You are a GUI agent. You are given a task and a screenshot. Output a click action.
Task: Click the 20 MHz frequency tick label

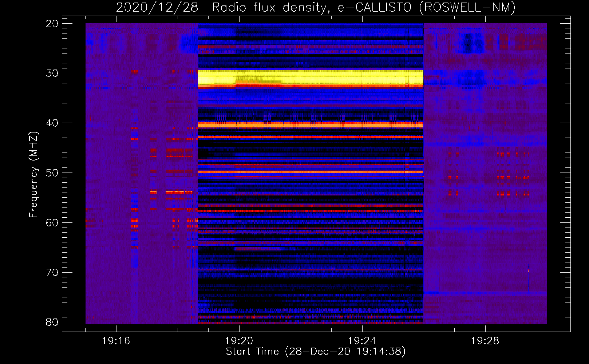52,24
